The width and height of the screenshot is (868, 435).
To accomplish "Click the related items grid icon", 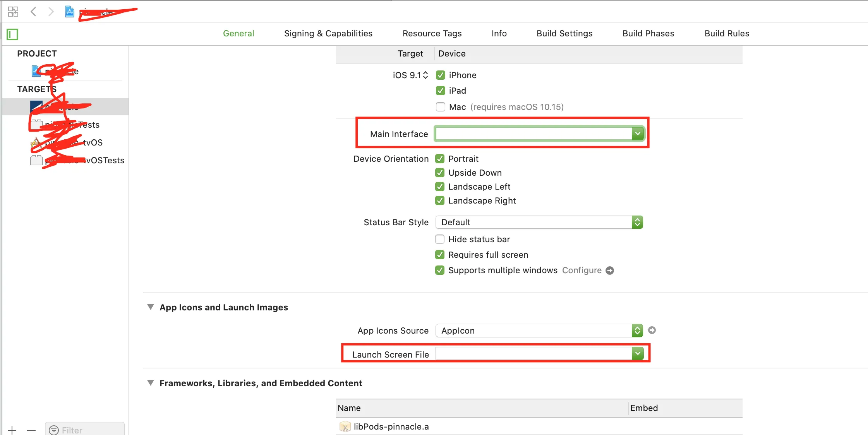I will [13, 12].
